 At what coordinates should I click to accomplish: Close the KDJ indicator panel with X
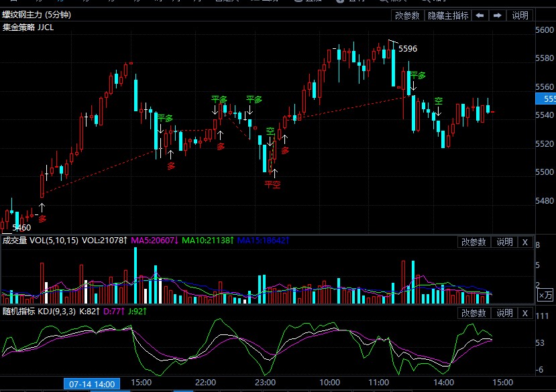(525, 313)
